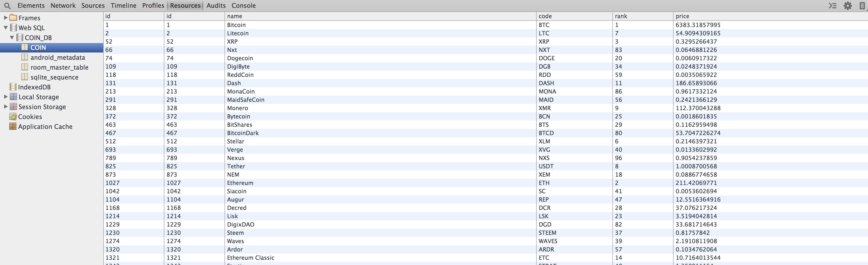
Task: Click the Cookies icon in sidebar
Action: click(13, 117)
